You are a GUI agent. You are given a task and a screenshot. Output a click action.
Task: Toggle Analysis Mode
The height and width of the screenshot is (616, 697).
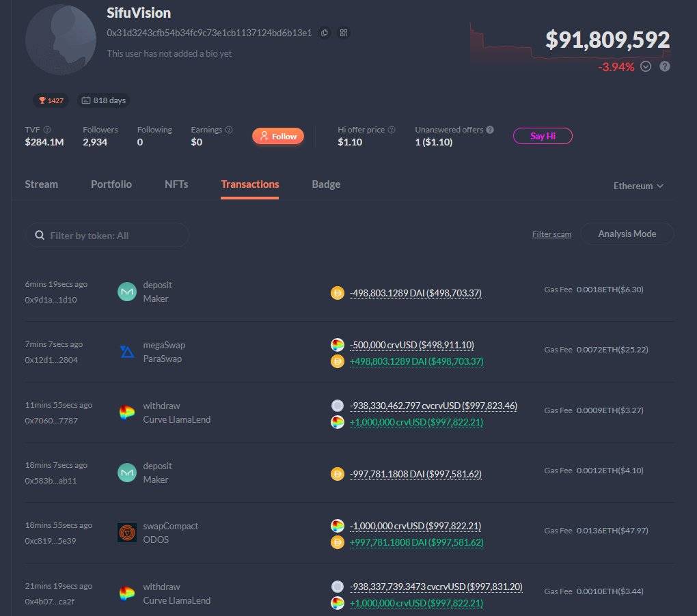[627, 234]
